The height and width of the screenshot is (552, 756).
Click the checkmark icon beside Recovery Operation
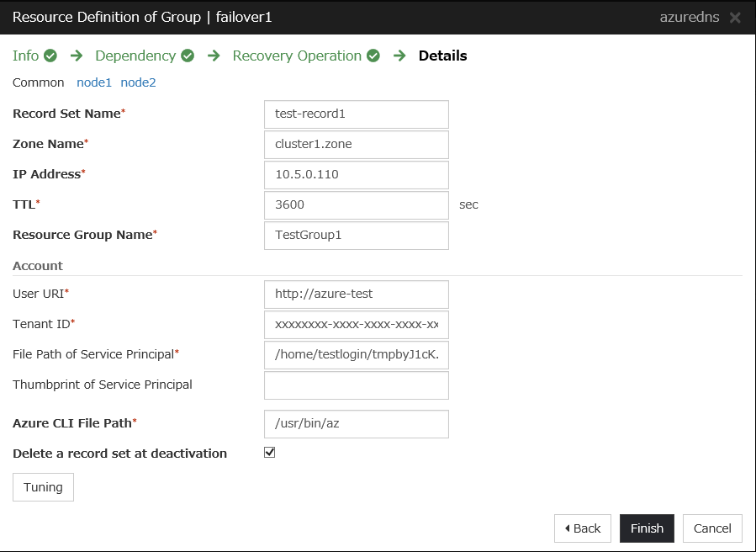[x=373, y=56]
